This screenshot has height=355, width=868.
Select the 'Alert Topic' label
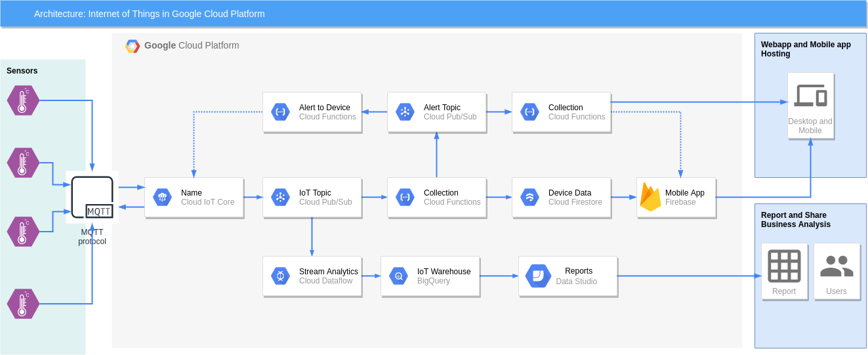(x=442, y=108)
